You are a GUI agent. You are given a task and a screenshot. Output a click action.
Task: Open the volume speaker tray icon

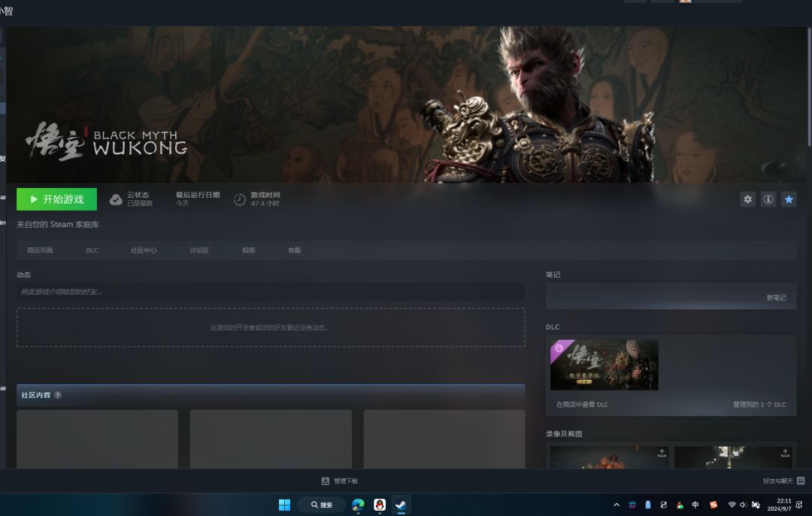pyautogui.click(x=743, y=505)
